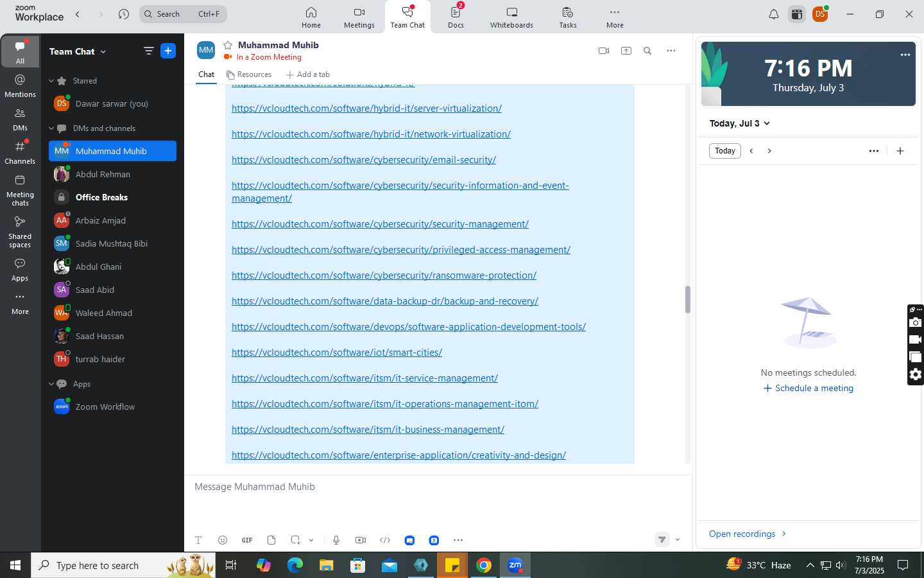The image size is (924, 578).
Task: Click the Search box
Action: coord(184,14)
